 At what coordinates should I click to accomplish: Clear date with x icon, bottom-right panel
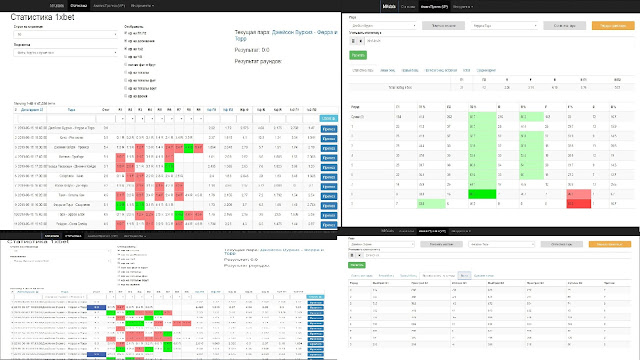[359, 255]
